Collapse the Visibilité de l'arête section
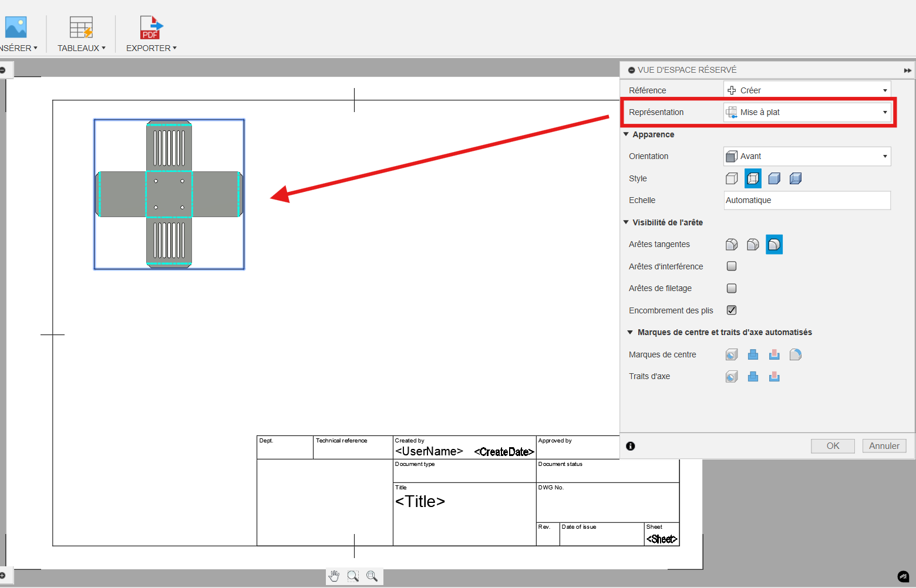The height and width of the screenshot is (588, 916). coord(627,222)
